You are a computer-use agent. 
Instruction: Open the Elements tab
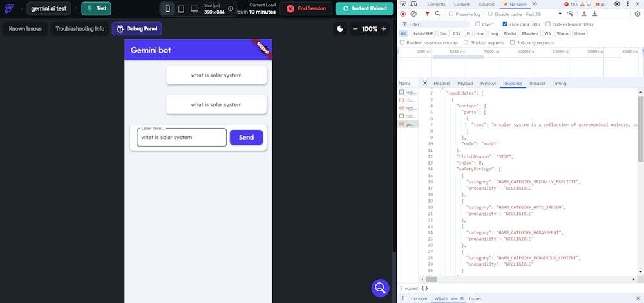[x=436, y=4]
